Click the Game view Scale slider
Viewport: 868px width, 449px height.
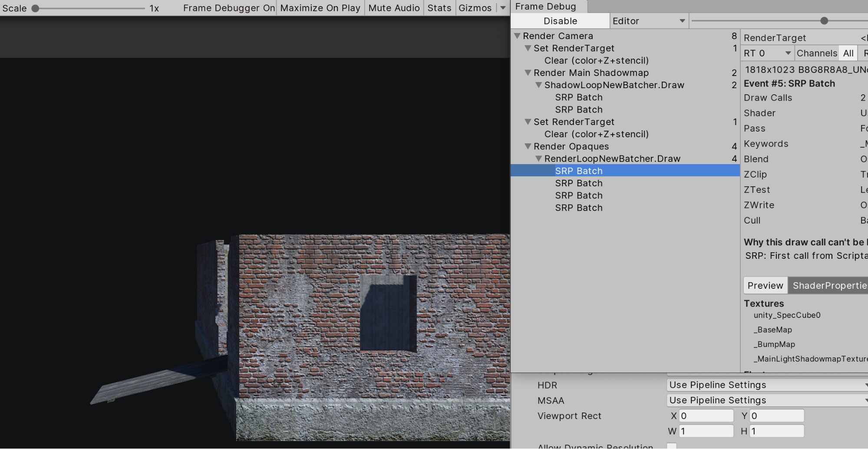35,8
